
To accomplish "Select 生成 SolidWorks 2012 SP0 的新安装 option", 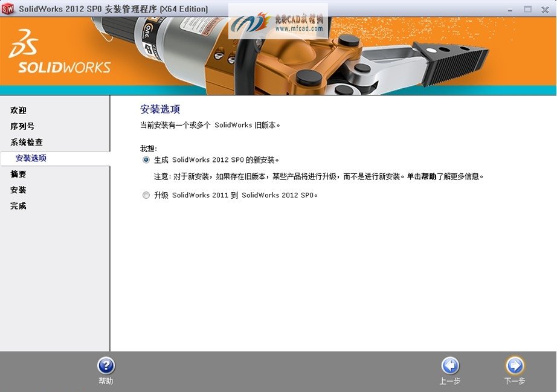I will coord(146,159).
